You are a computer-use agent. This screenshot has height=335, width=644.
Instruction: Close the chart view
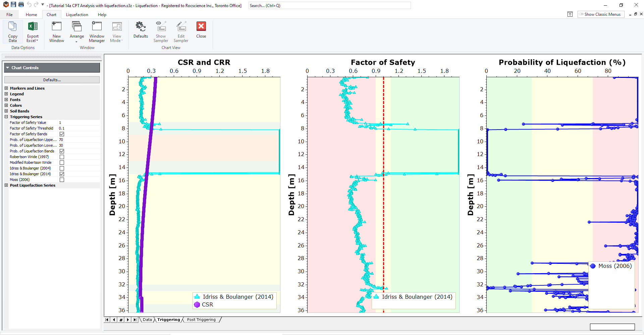pyautogui.click(x=201, y=30)
